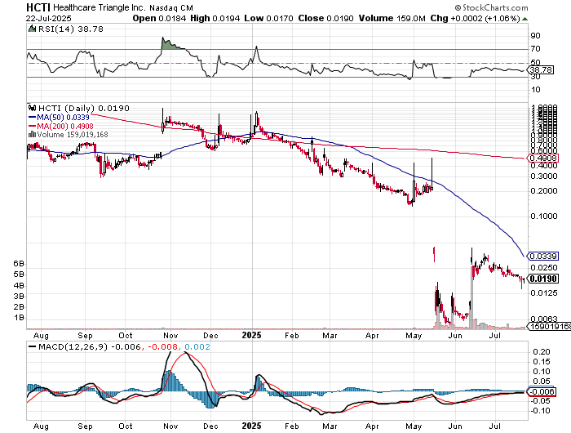Click the red boxed 0.4908 price tag
The height and width of the screenshot is (433, 571).
coord(543,158)
